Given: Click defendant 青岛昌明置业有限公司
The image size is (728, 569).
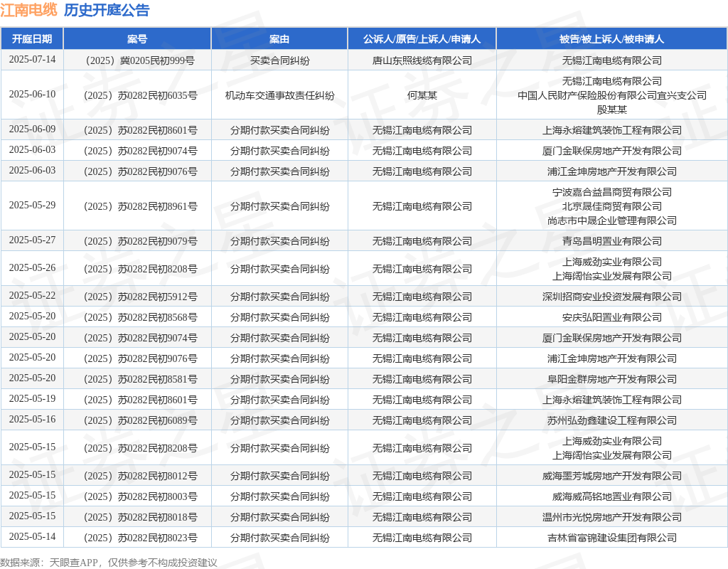Looking at the screenshot, I should point(612,241).
